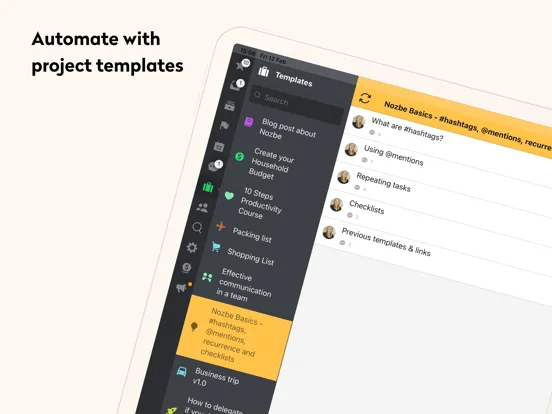552x414 pixels.
Task: Click the car icon of Business trip template
Action: tap(182, 371)
